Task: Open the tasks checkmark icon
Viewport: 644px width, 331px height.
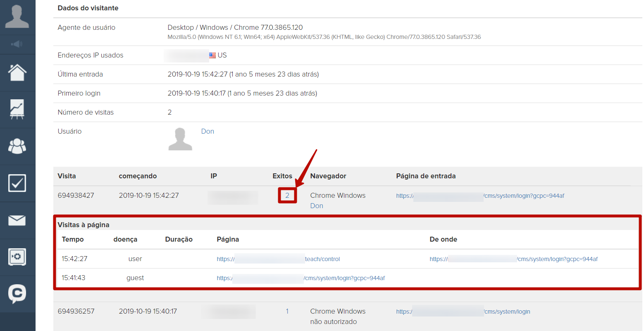Action: pos(17,183)
